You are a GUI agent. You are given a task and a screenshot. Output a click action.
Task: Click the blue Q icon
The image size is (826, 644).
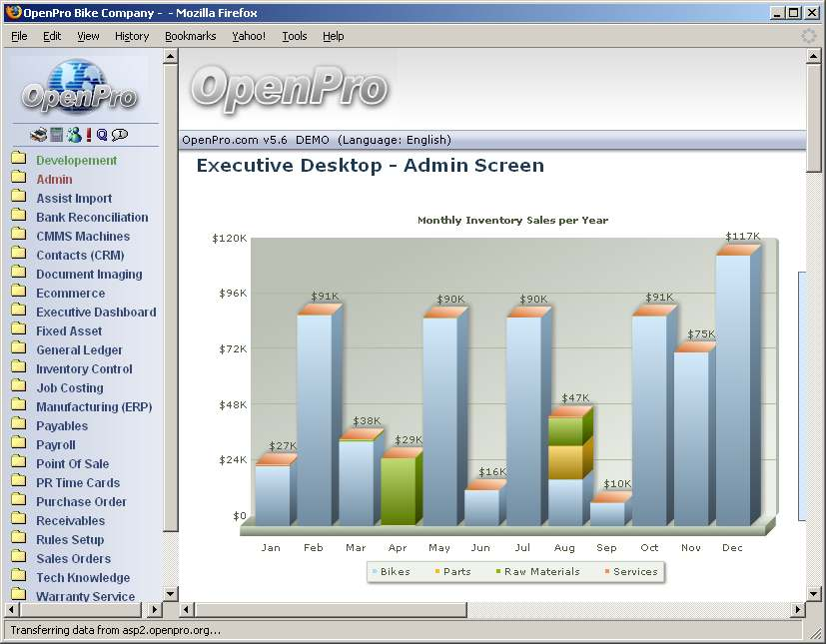pyautogui.click(x=102, y=135)
